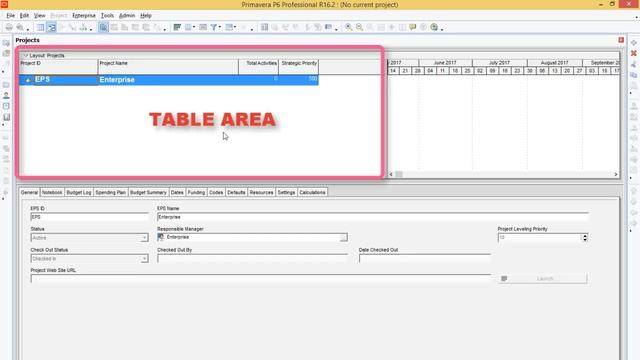Open Print Preview from the toolbar
The height and width of the screenshot is (360, 640).
[x=20, y=27]
